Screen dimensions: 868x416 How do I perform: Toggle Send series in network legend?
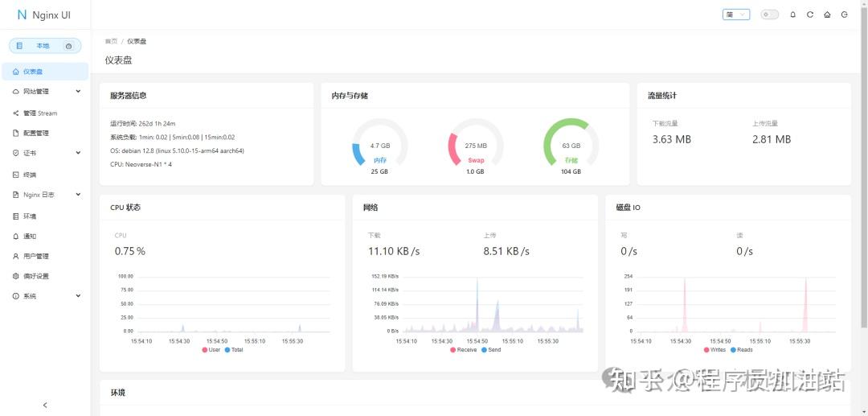click(491, 349)
